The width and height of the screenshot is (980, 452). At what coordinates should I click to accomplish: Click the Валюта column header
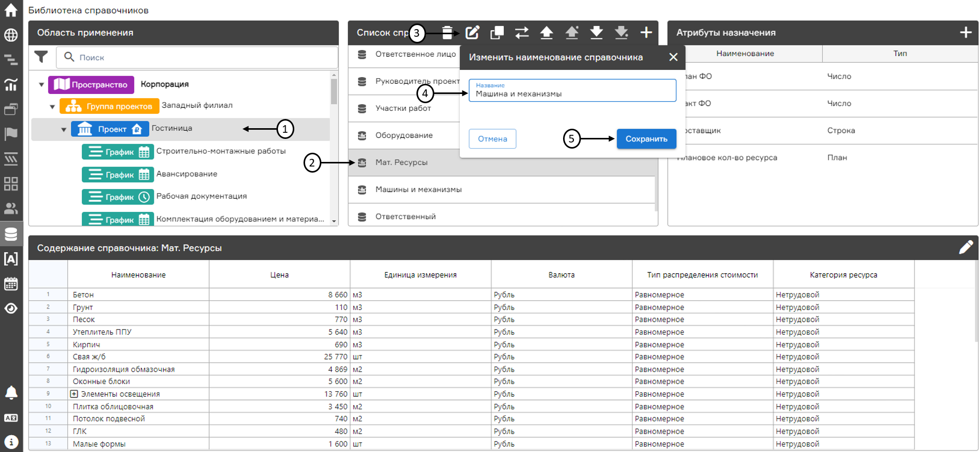tap(562, 275)
